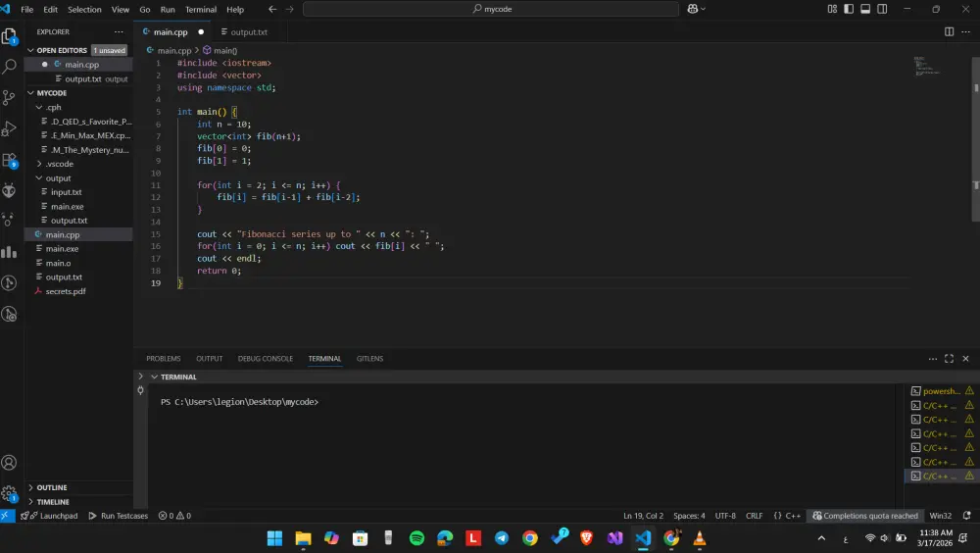The width and height of the screenshot is (980, 553).
Task: Toggle bottom Panel visibility in title bar
Action: (x=865, y=9)
